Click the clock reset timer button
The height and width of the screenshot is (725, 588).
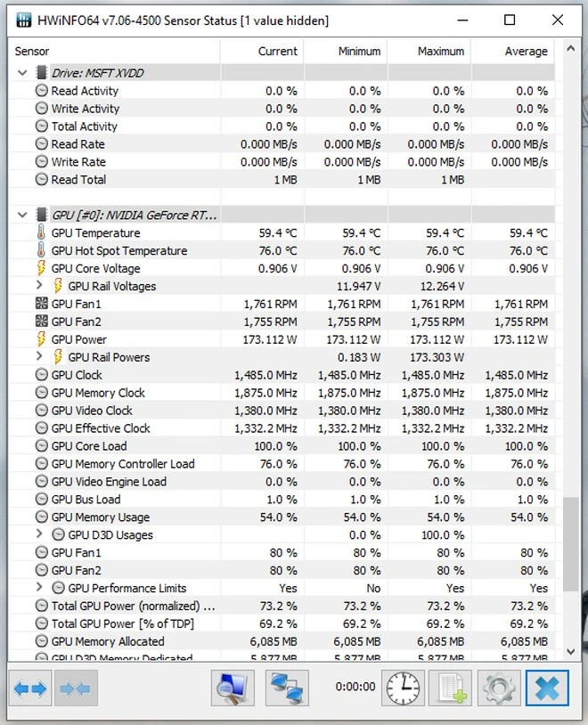pyautogui.click(x=403, y=688)
